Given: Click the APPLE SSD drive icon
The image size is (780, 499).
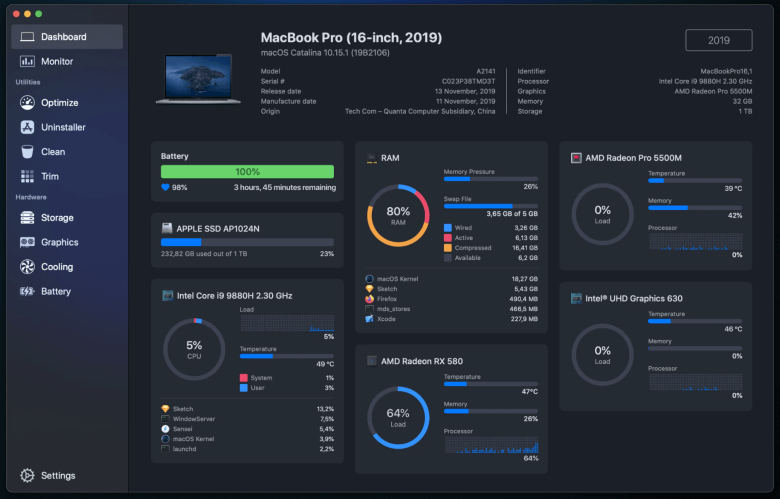Looking at the screenshot, I should [167, 228].
